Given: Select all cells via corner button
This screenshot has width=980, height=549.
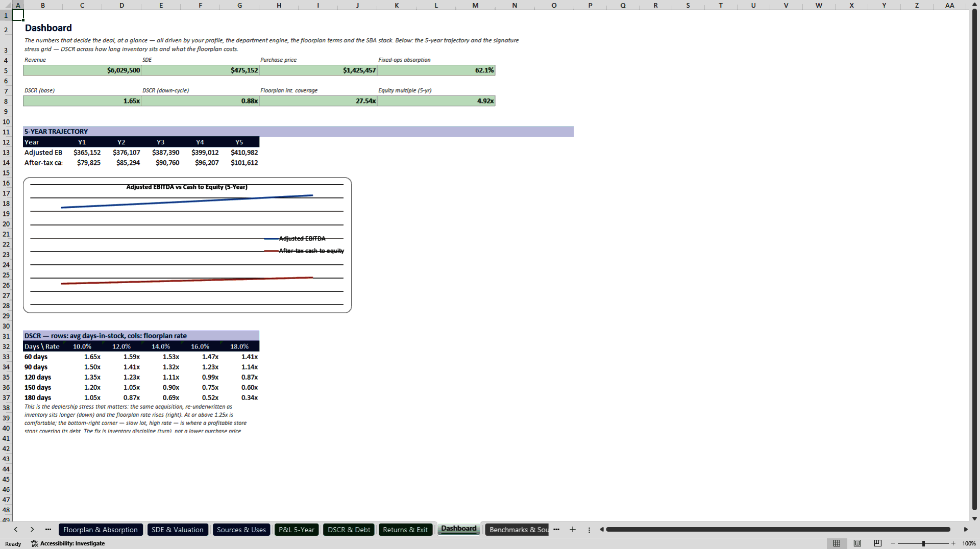Looking at the screenshot, I should pos(6,5).
